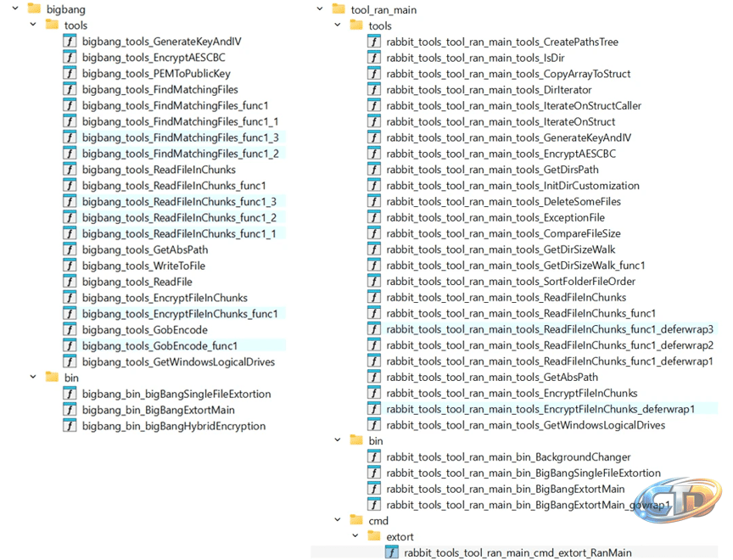Select bigbang_bin_bigBangSingleFileExtortion
The height and width of the screenshot is (560, 733).
click(176, 394)
